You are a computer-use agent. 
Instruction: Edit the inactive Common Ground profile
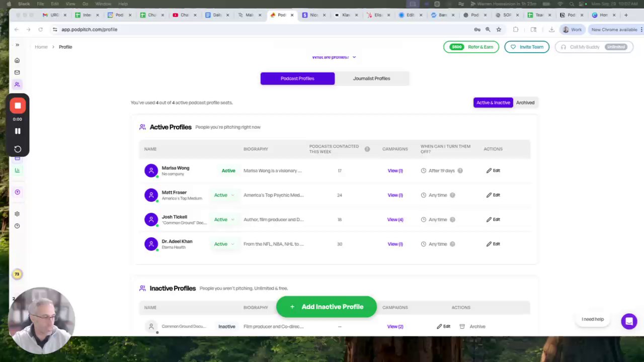(443, 326)
